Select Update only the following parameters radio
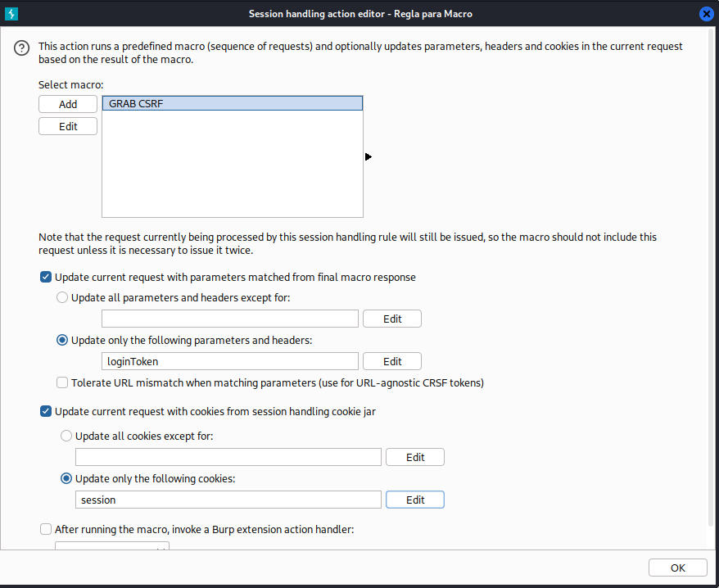 pyautogui.click(x=62, y=341)
